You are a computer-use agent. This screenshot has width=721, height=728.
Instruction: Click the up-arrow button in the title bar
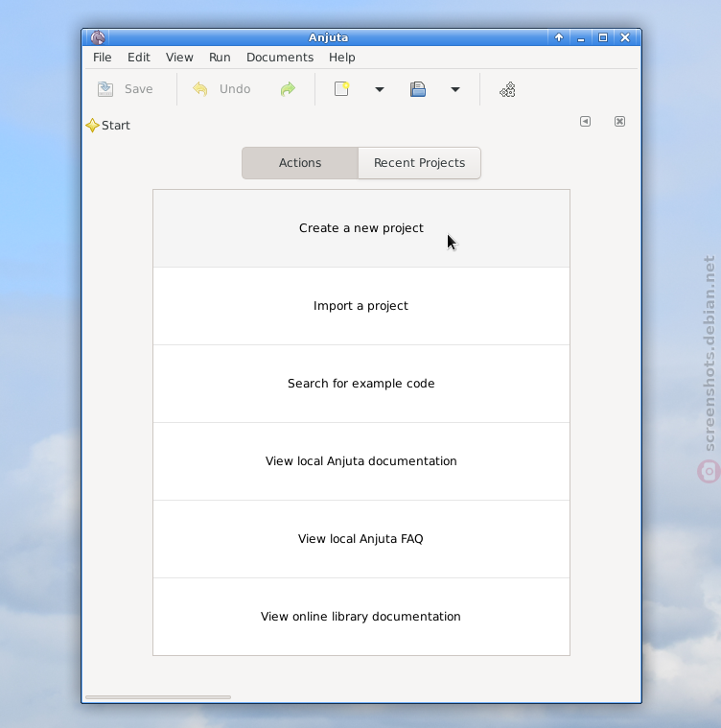tap(559, 37)
